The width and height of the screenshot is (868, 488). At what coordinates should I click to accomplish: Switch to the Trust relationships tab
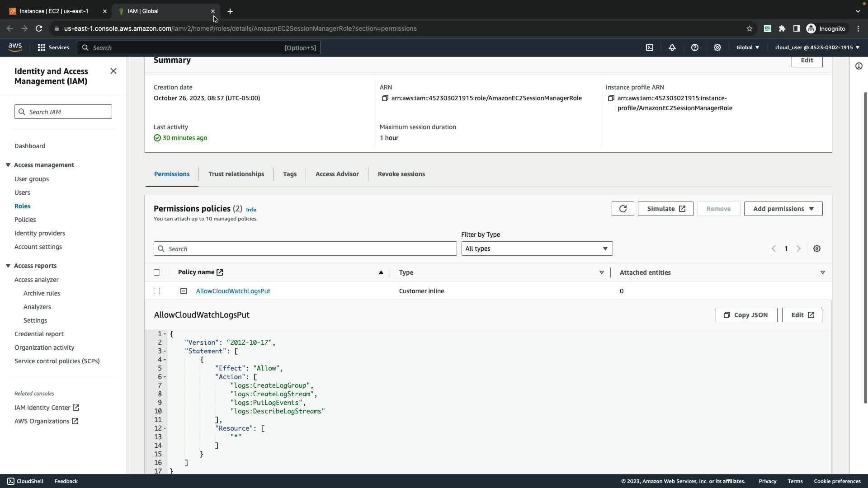(236, 174)
